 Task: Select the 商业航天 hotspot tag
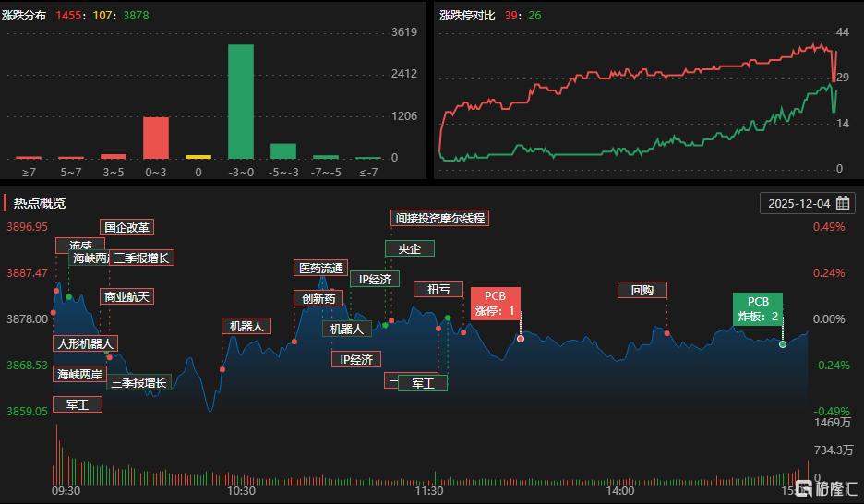126,297
